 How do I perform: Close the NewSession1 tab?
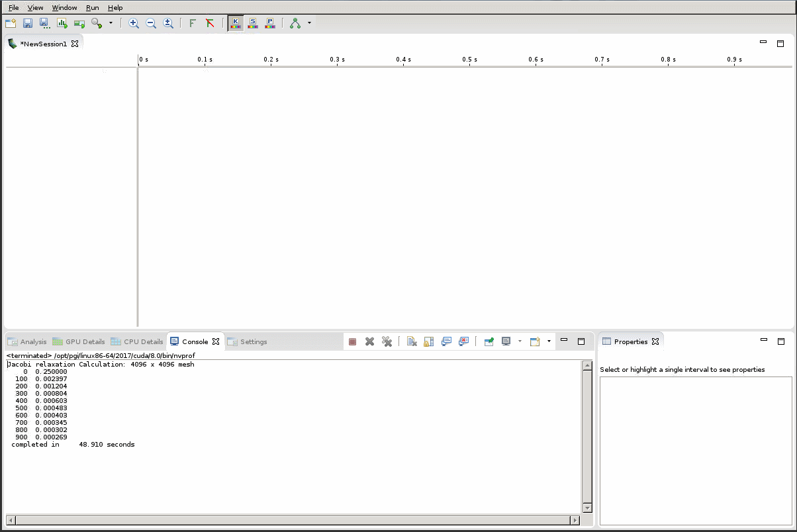[x=75, y=44]
